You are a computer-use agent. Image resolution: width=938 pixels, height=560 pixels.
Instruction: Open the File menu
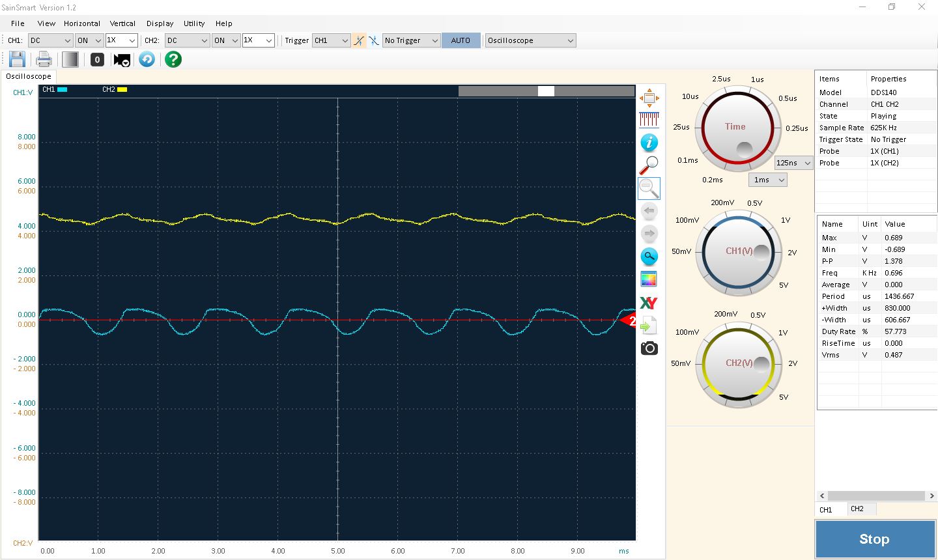tap(18, 23)
